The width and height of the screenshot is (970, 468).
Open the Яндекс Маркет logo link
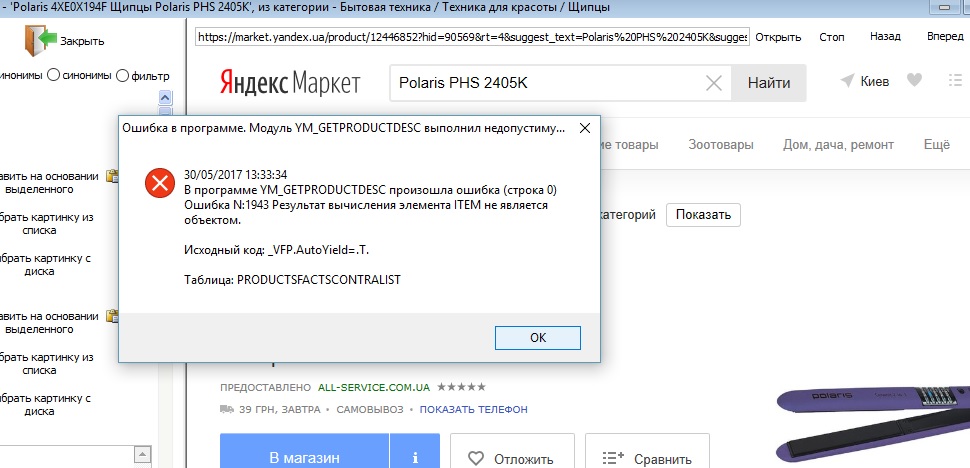(x=290, y=83)
